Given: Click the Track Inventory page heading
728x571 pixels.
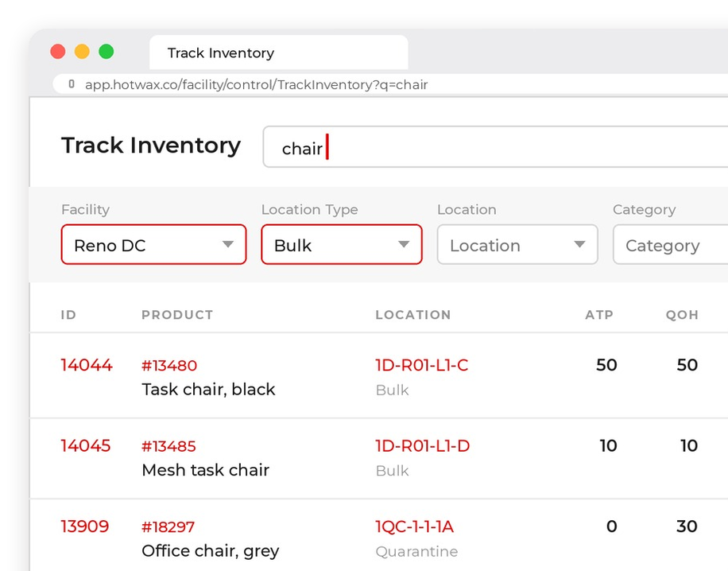Looking at the screenshot, I should (x=151, y=146).
